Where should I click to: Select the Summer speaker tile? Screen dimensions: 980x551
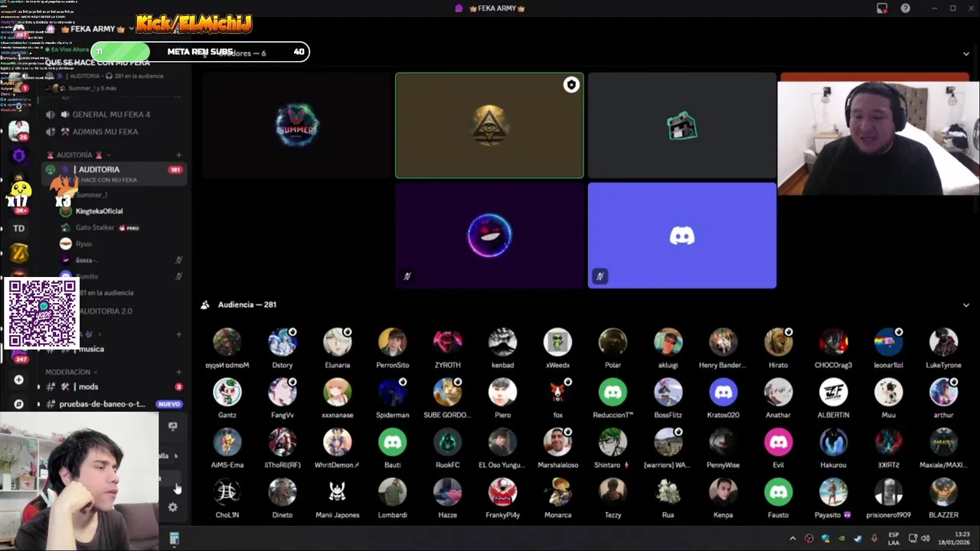pyautogui.click(x=297, y=126)
